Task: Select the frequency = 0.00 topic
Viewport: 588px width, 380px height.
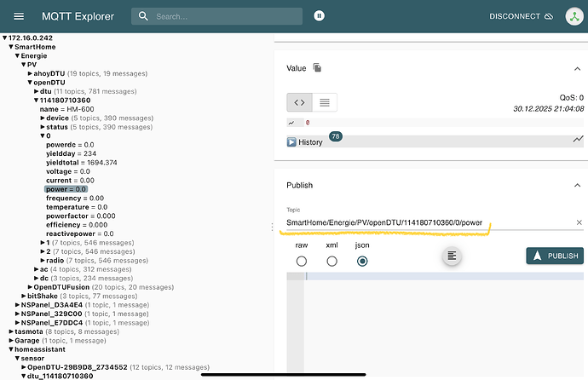Action: [x=75, y=199]
